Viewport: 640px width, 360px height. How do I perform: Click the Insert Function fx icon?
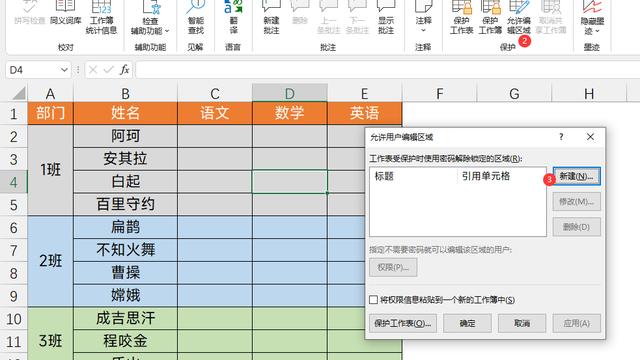(x=124, y=70)
